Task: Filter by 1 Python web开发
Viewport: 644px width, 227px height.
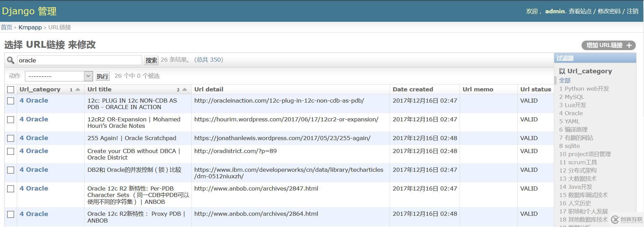Action: point(584,89)
